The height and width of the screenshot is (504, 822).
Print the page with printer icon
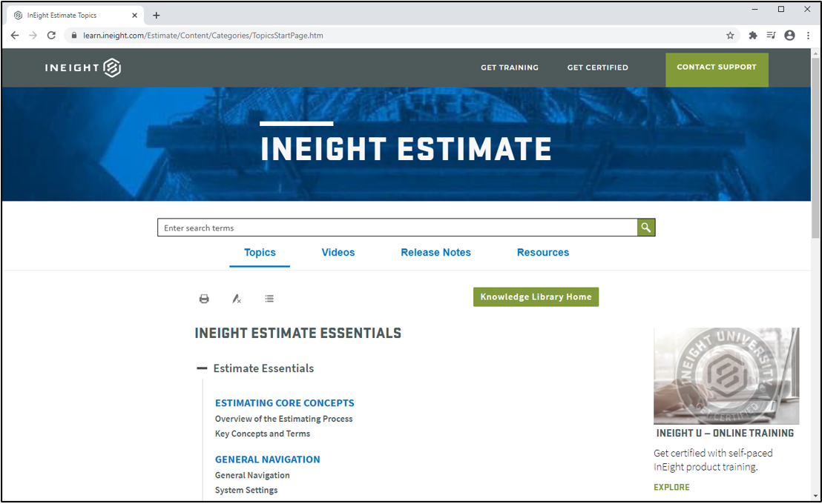pyautogui.click(x=204, y=299)
